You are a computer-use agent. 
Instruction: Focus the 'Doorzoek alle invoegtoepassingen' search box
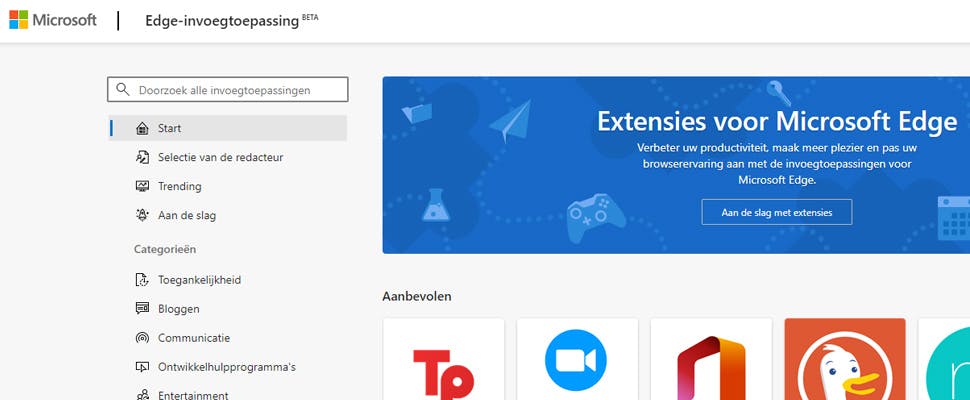pos(228,90)
